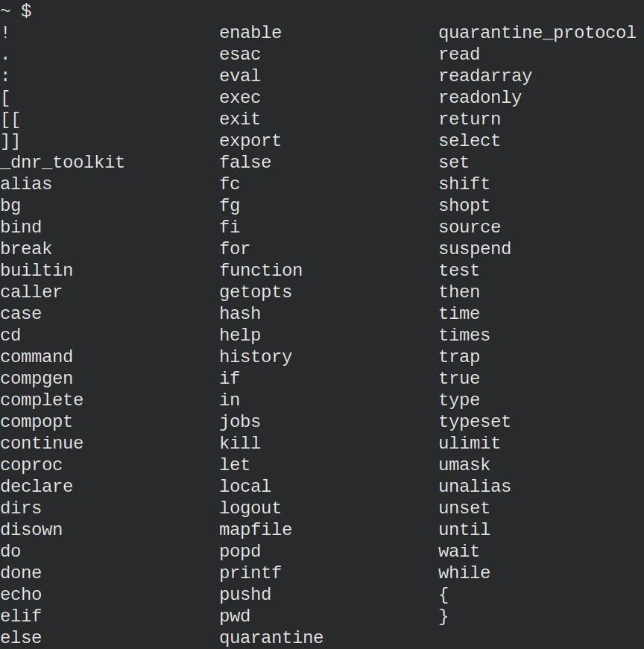This screenshot has width=644, height=649.
Task: Click the 'history' command text
Action: [256, 357]
